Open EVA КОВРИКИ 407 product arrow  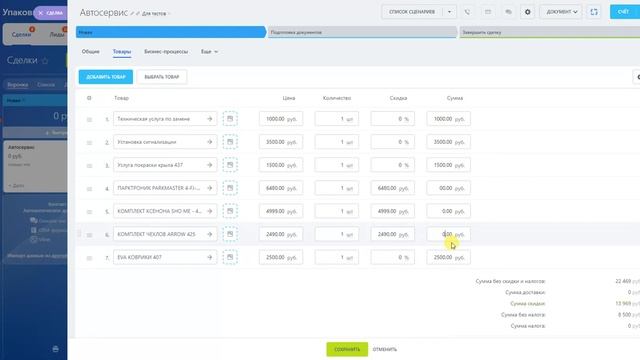[x=209, y=257]
